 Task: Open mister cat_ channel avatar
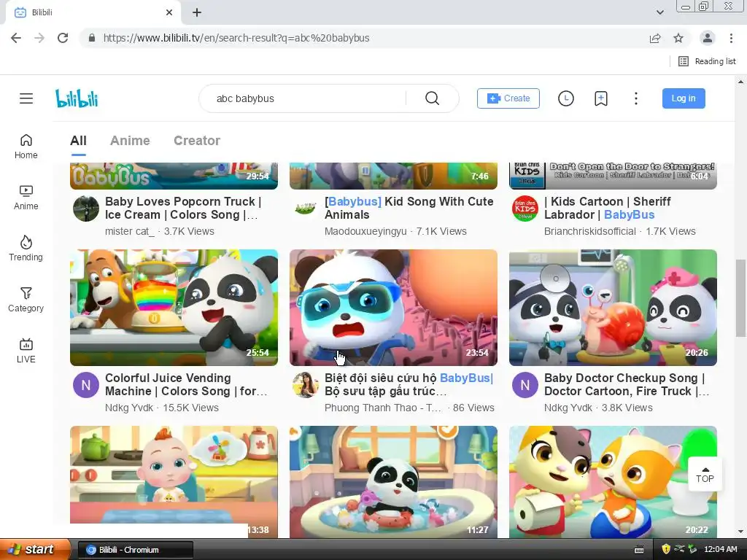[x=86, y=209]
